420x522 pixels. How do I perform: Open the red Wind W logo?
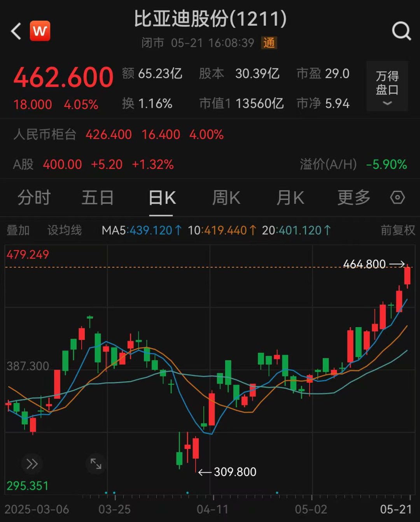click(x=40, y=31)
